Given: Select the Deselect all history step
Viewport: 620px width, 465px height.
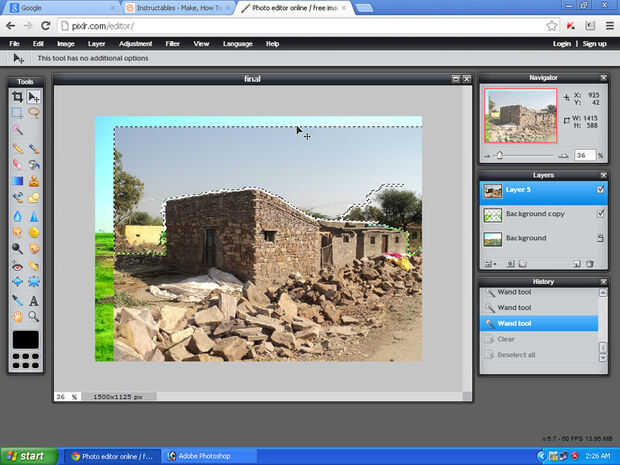Looking at the screenshot, I should point(539,355).
